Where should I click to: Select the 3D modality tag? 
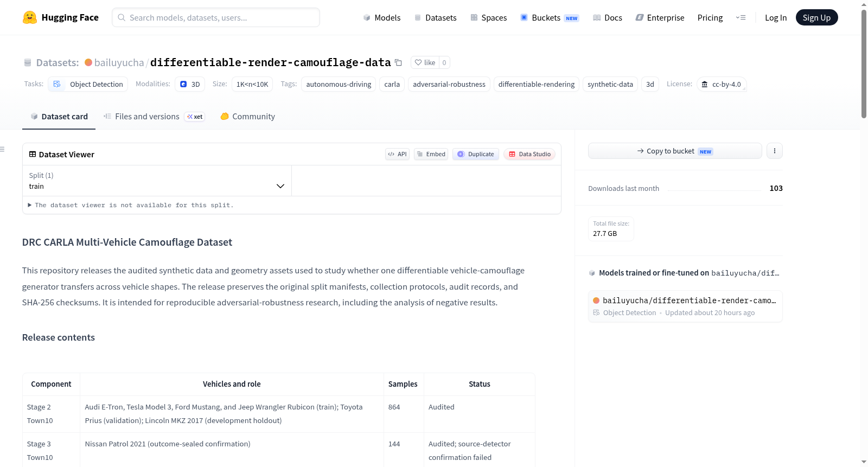(190, 84)
